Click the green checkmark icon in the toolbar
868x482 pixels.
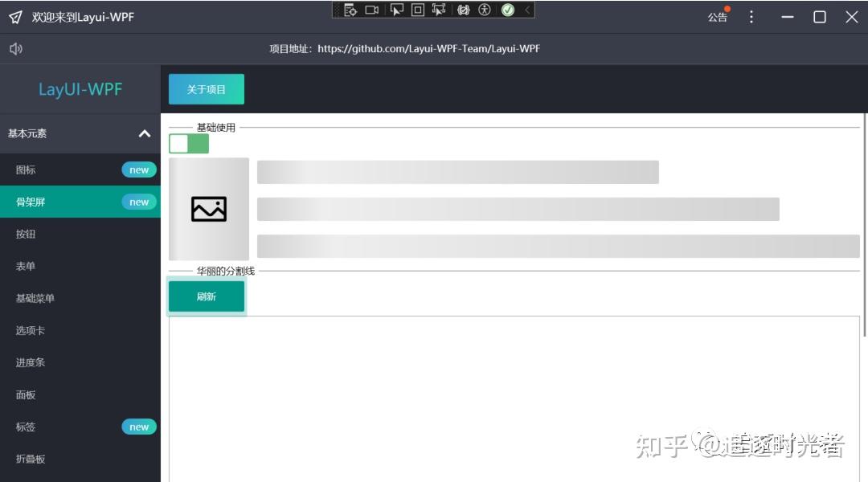coord(507,10)
